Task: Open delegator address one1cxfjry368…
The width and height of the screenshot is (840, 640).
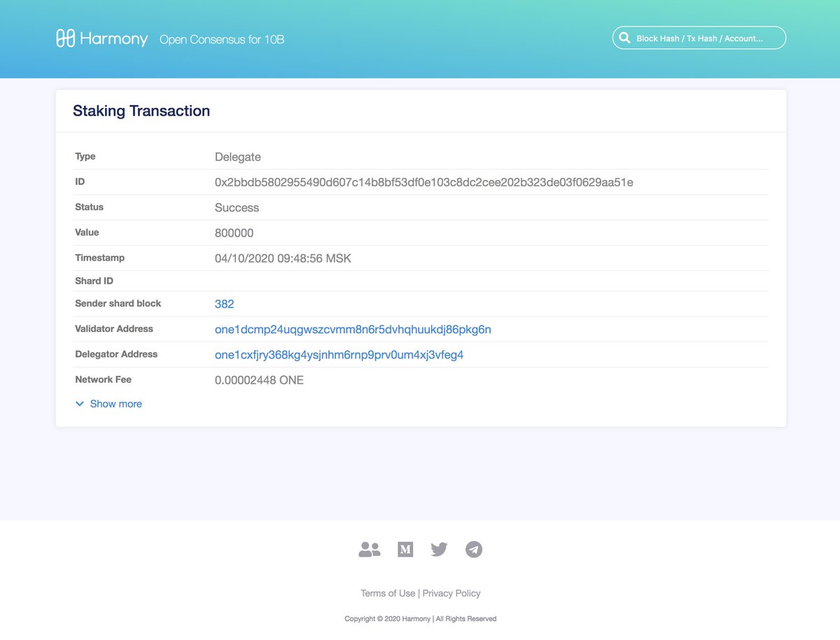Action: pos(339,355)
